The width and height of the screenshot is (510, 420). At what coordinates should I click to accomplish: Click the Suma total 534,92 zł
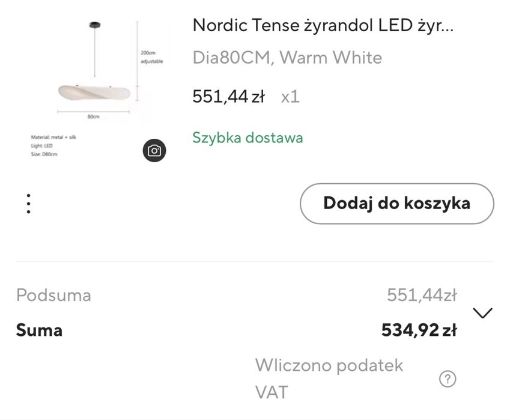tap(419, 330)
